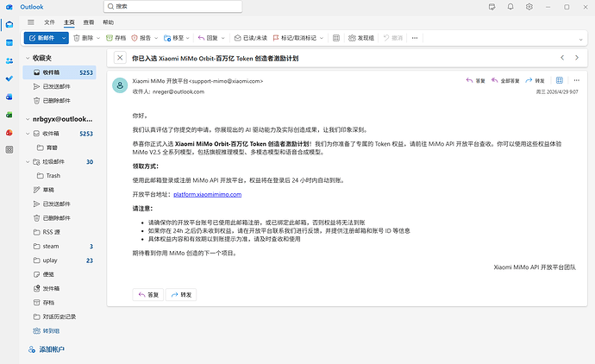The height and width of the screenshot is (364, 595).
Task: Toggle the hamburger navigation pane button
Action: [31, 22]
